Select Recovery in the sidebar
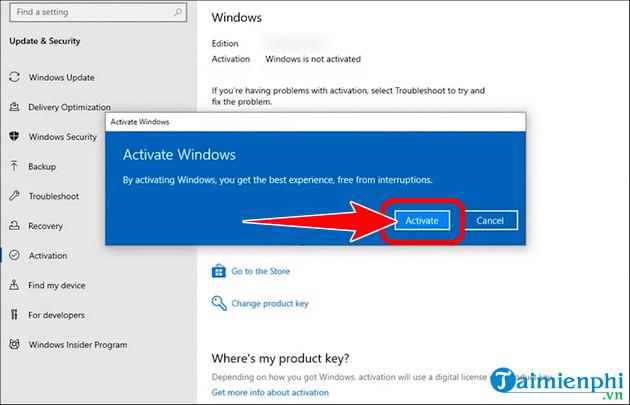 tap(45, 226)
